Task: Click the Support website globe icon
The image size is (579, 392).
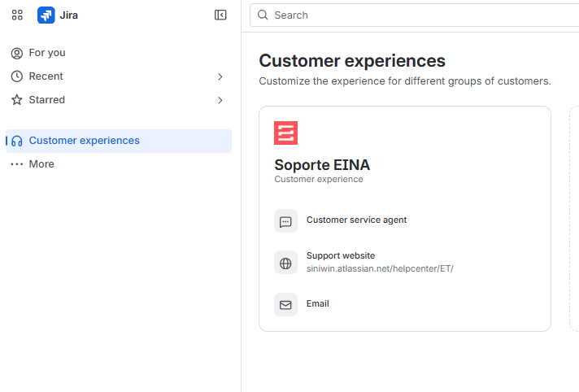Action: pos(285,264)
